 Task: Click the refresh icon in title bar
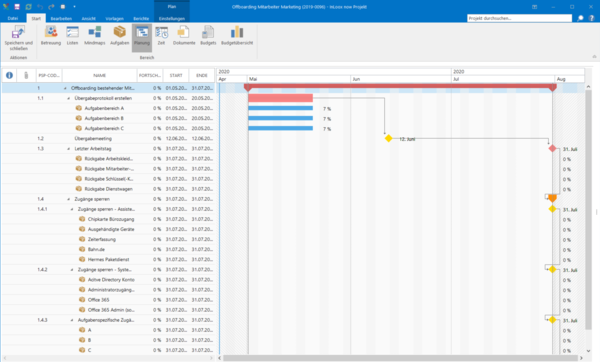[x=28, y=7]
